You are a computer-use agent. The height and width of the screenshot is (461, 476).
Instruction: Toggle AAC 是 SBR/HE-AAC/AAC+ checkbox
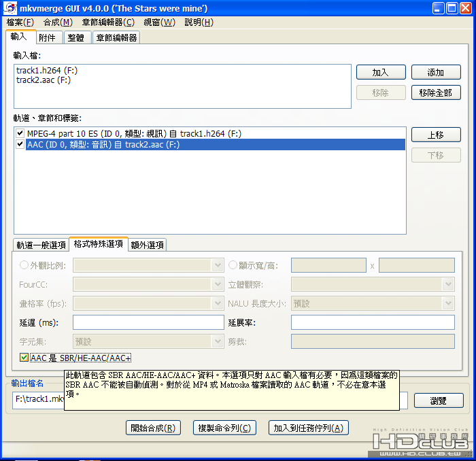click(x=24, y=358)
